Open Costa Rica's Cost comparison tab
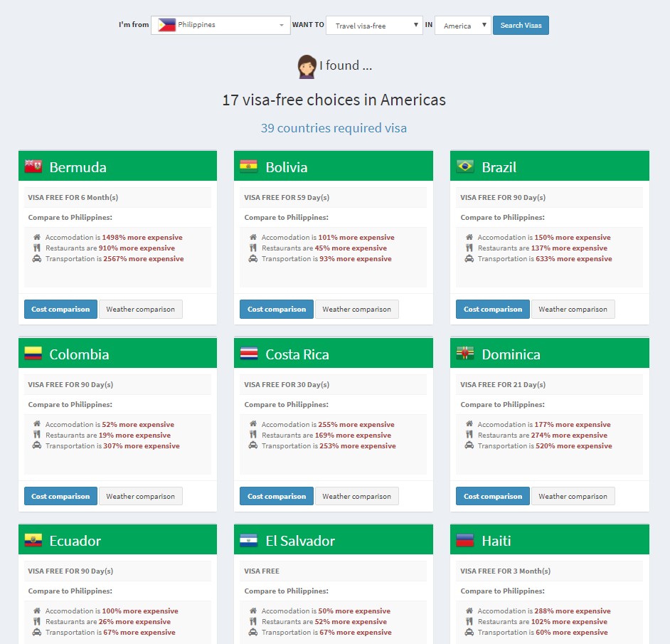 point(277,496)
